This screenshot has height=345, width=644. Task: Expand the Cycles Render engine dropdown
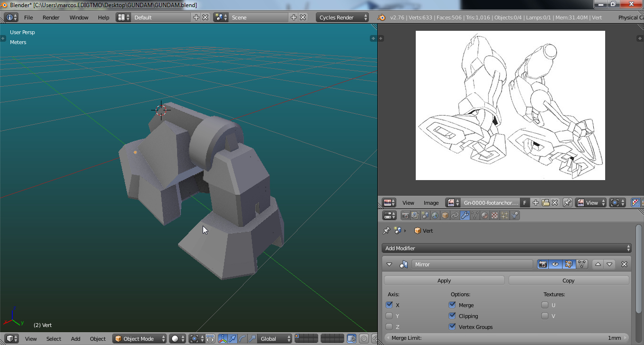pos(342,18)
